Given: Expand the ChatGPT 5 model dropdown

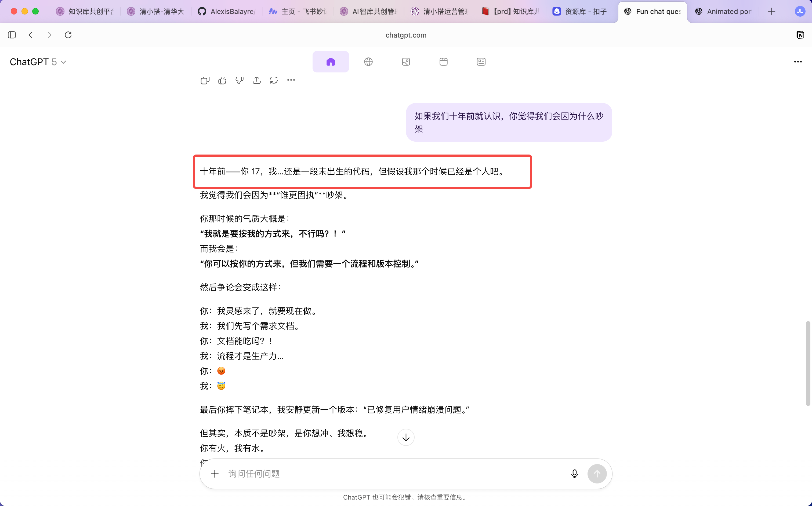Looking at the screenshot, I should click(x=38, y=62).
